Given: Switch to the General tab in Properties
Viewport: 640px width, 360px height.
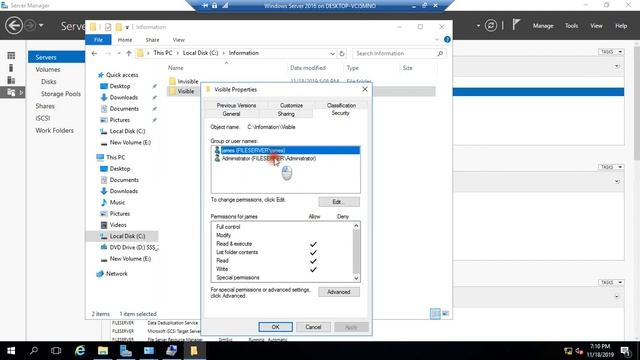Looking at the screenshot, I should (x=231, y=114).
